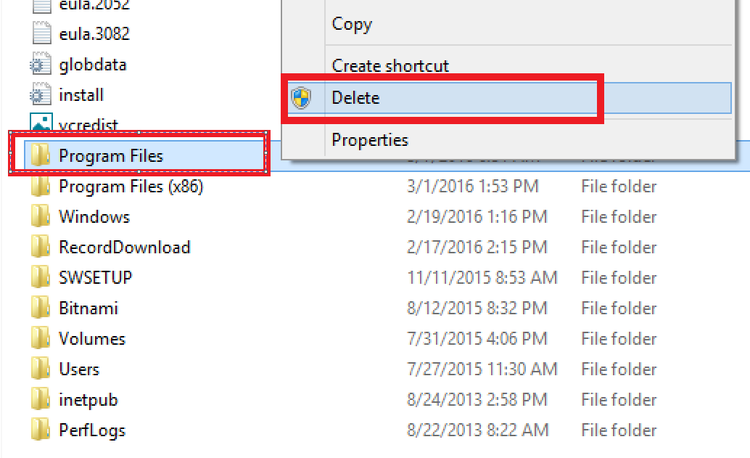This screenshot has width=750, height=458.
Task: Click the Bitnami folder icon
Action: point(41,309)
